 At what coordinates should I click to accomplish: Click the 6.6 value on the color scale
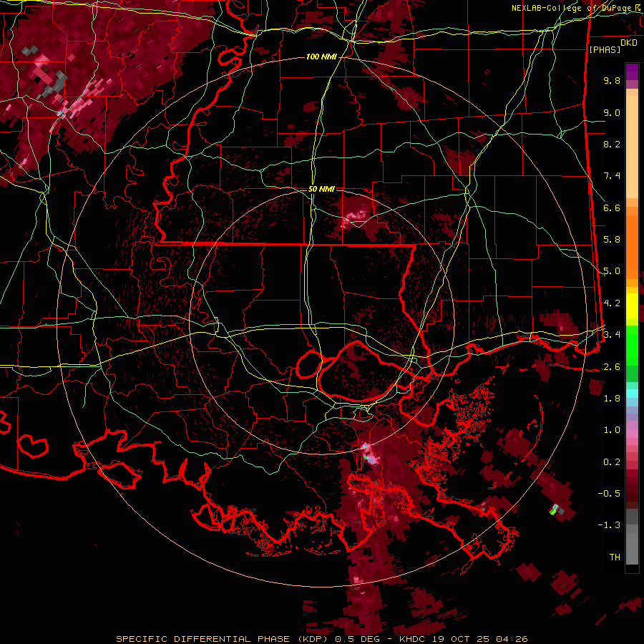(x=612, y=208)
